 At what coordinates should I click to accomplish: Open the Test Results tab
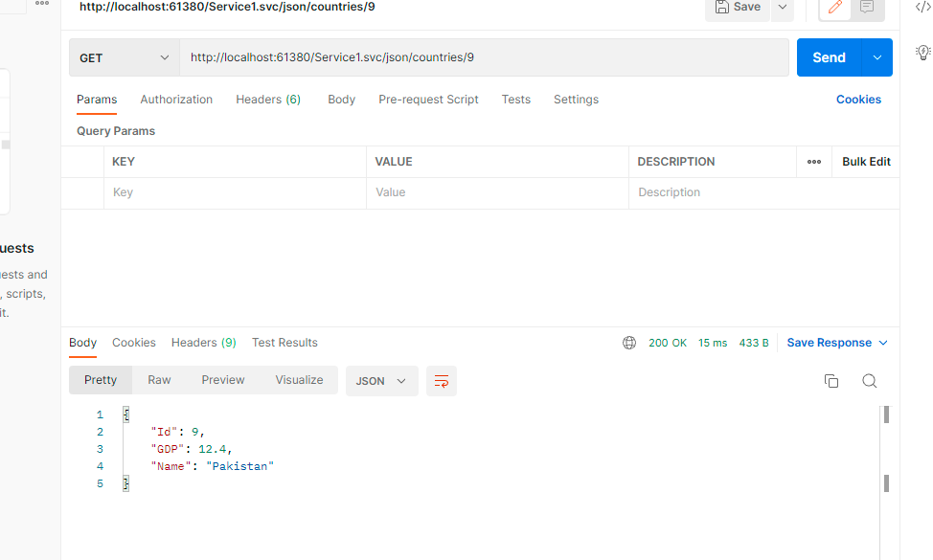[284, 343]
